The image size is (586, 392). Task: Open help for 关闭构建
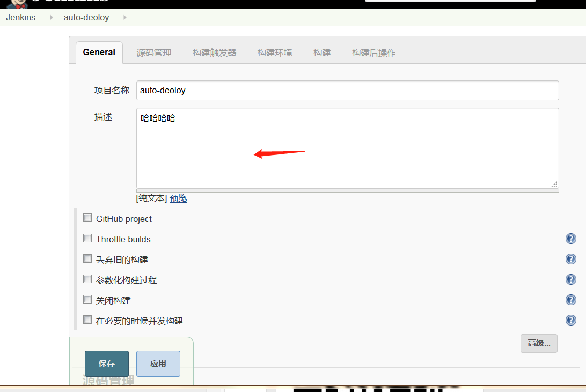(570, 300)
